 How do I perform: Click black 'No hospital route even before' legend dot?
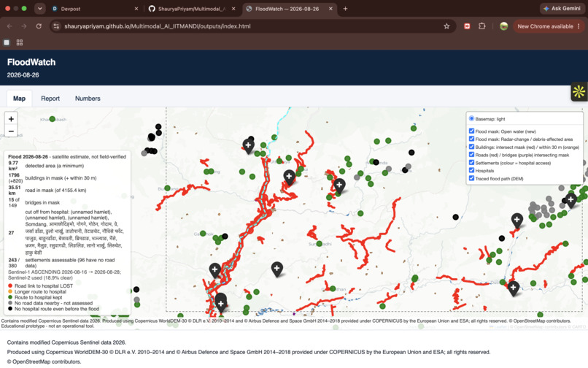[10, 309]
